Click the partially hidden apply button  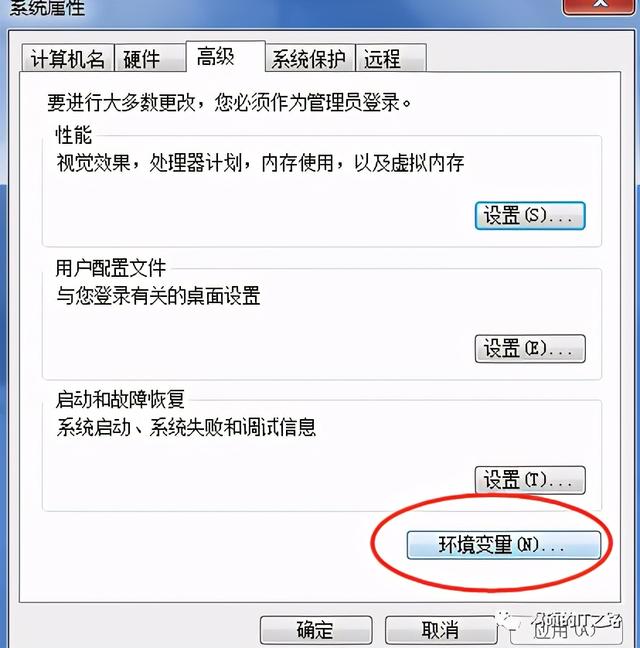[x=566, y=630]
